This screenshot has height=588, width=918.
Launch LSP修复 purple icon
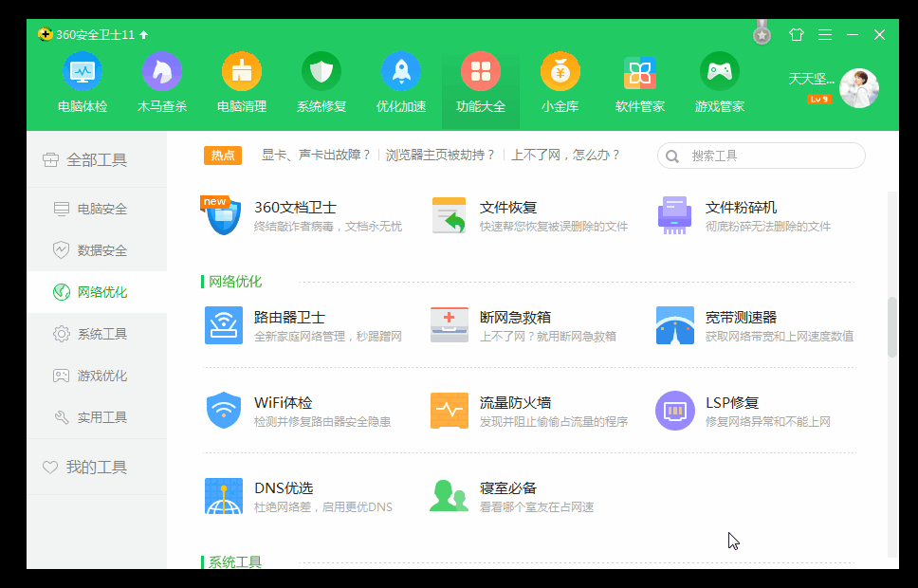(x=675, y=411)
